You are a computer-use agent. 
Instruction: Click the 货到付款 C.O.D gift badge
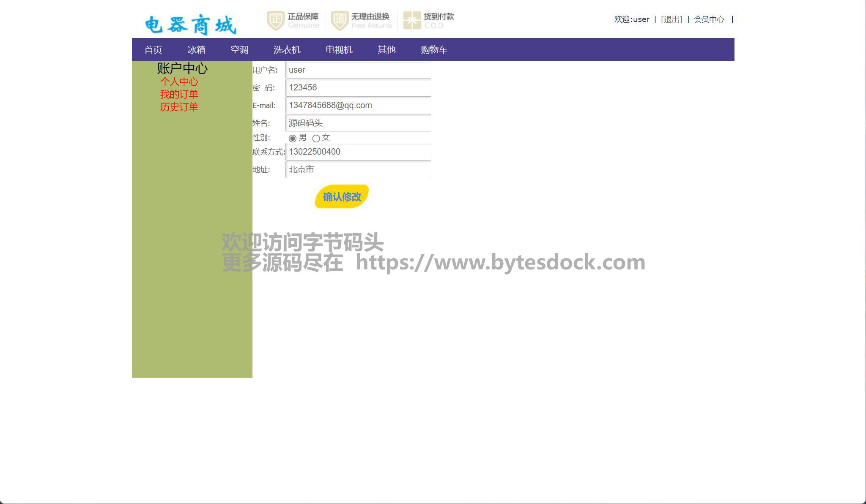tap(428, 21)
